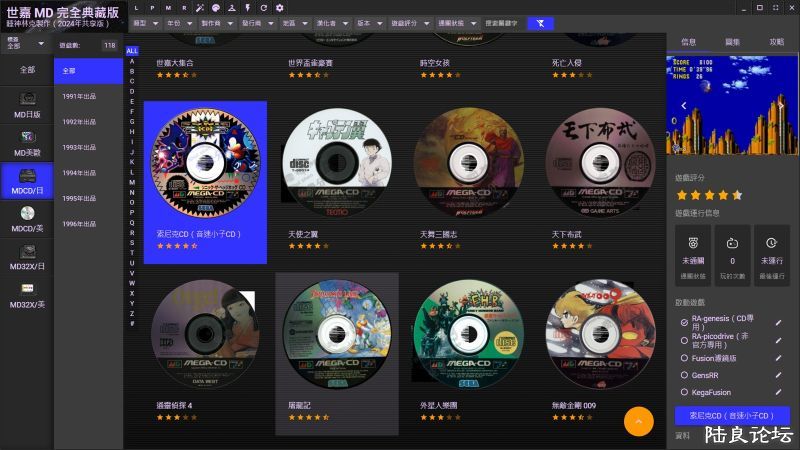Open the 遊戲評分 filter dropdown
Image resolution: width=800 pixels, height=450 pixels.
pyautogui.click(x=410, y=23)
